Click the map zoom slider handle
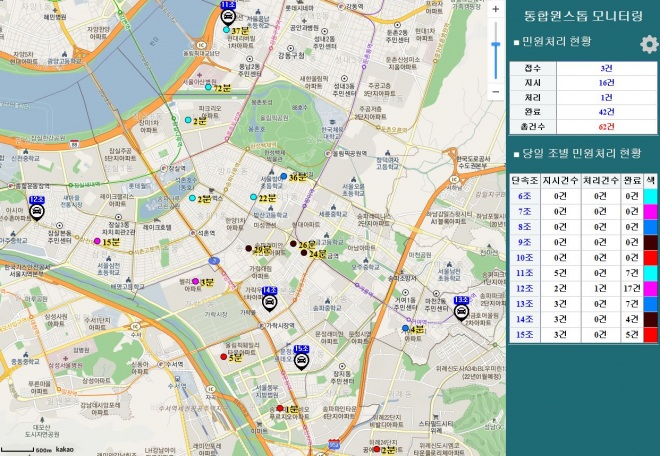 [x=497, y=44]
